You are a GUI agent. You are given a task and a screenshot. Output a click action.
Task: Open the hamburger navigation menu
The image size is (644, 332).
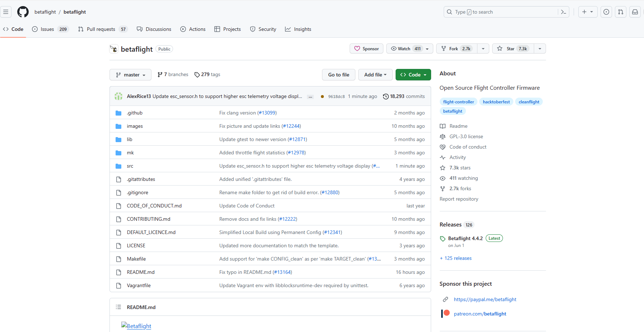tap(6, 12)
